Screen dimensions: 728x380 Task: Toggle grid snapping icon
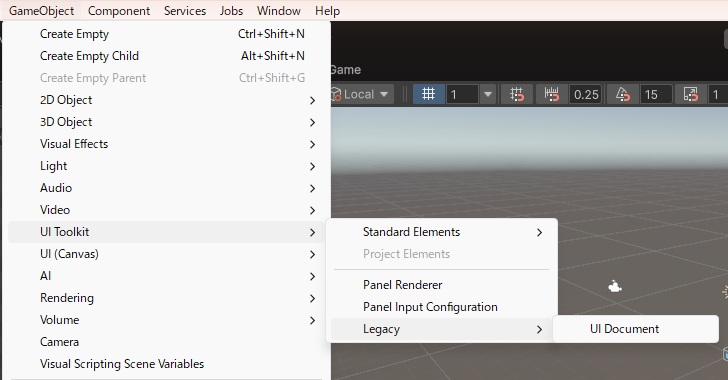(517, 94)
